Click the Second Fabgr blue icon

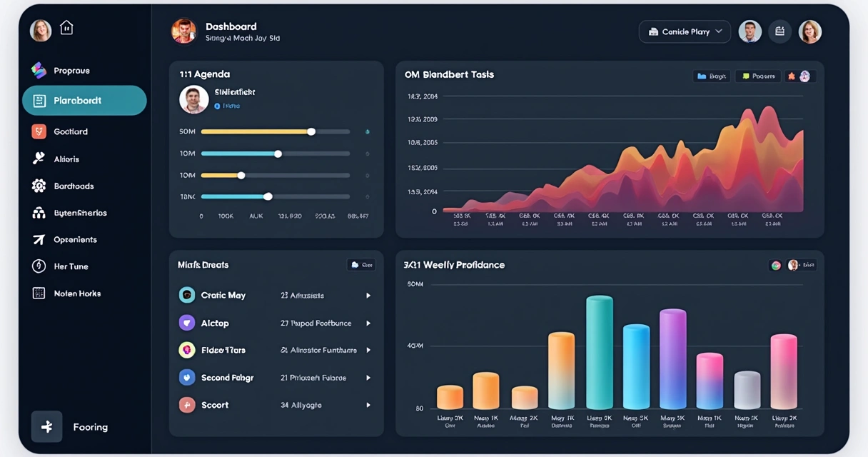click(x=187, y=377)
